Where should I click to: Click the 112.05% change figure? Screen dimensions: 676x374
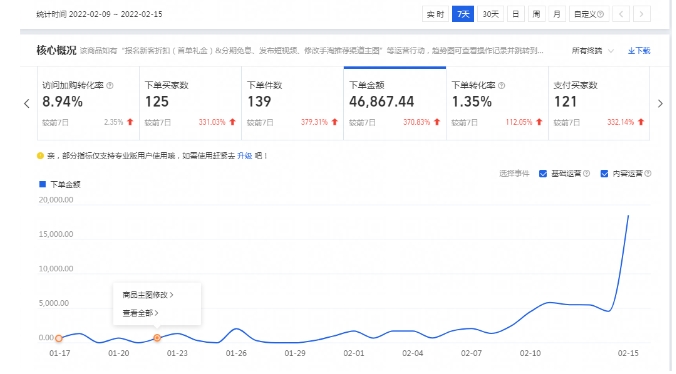click(519, 122)
